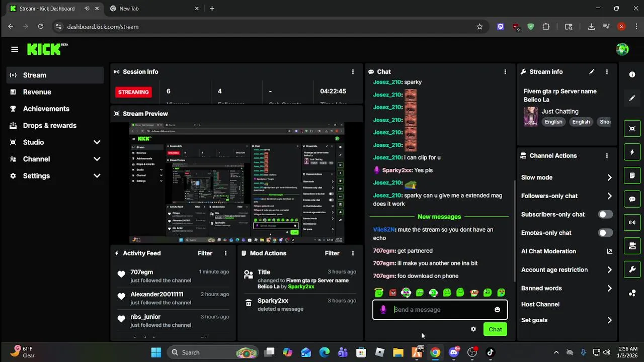The image size is (644, 362).
Task: Toggle Subscribers-only chat switch
Action: [605, 215]
